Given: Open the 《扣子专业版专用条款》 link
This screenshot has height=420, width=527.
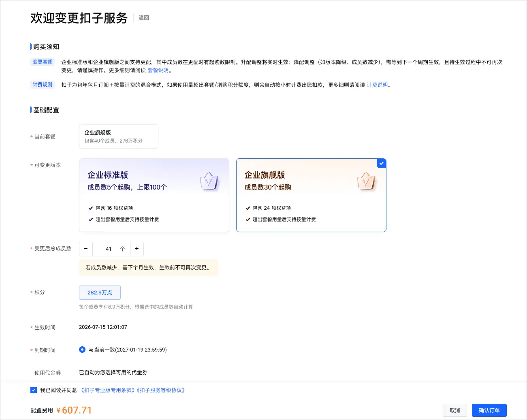Looking at the screenshot, I should 107,390.
